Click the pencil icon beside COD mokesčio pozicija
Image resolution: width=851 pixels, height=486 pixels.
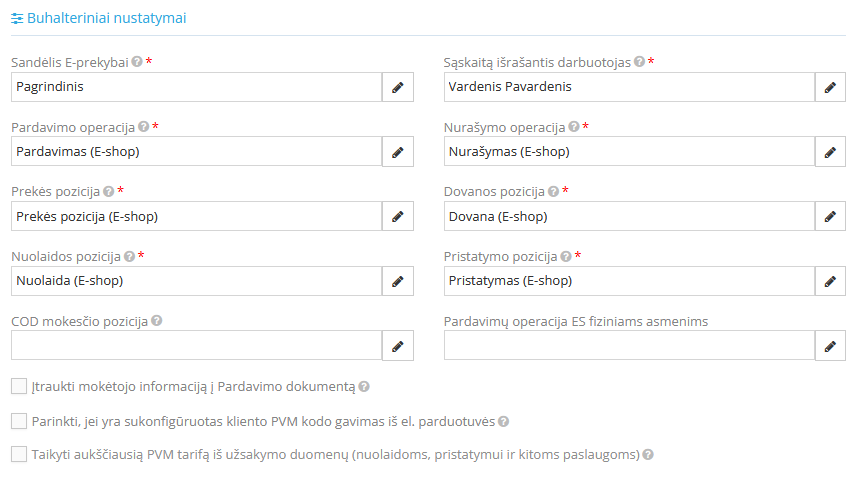[x=397, y=346]
